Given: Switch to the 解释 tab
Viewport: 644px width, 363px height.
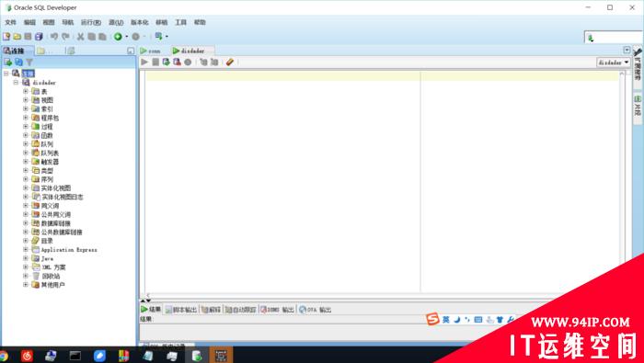Looking at the screenshot, I should coord(211,310).
